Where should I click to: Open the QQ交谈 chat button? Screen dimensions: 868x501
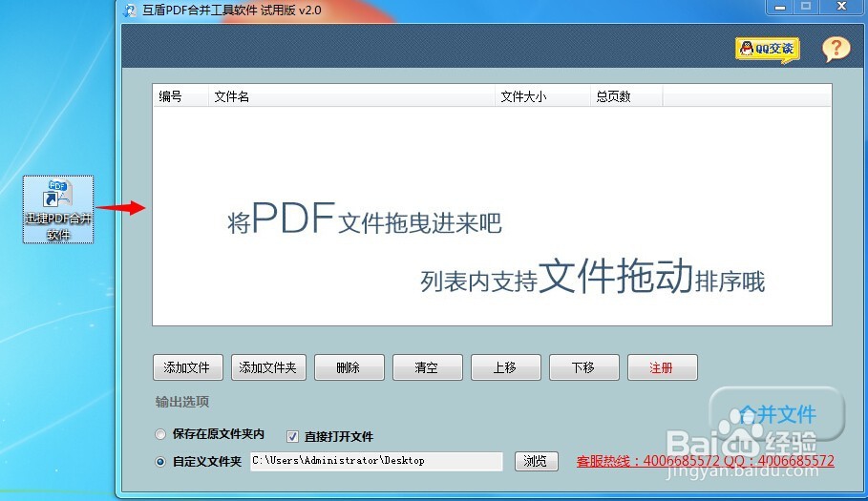click(767, 50)
